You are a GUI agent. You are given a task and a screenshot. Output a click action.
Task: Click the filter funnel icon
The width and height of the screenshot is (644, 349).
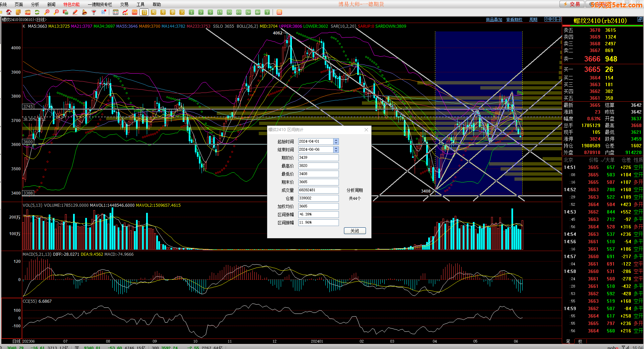tap(94, 12)
